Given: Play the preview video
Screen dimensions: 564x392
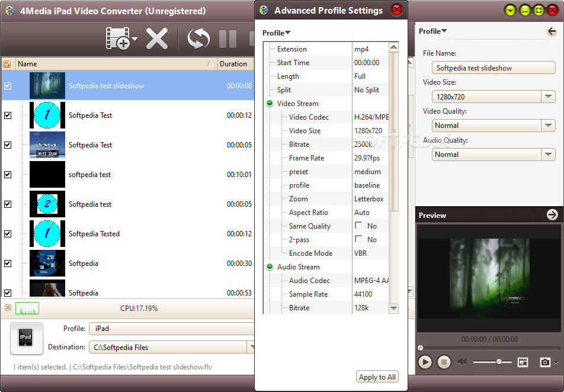Looking at the screenshot, I should coord(425,362).
